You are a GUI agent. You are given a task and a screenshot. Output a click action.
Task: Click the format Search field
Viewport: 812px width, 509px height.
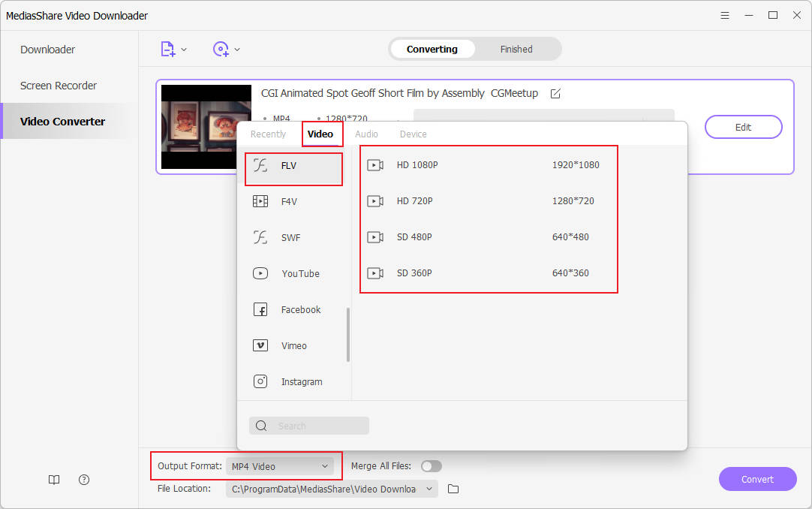coord(308,426)
